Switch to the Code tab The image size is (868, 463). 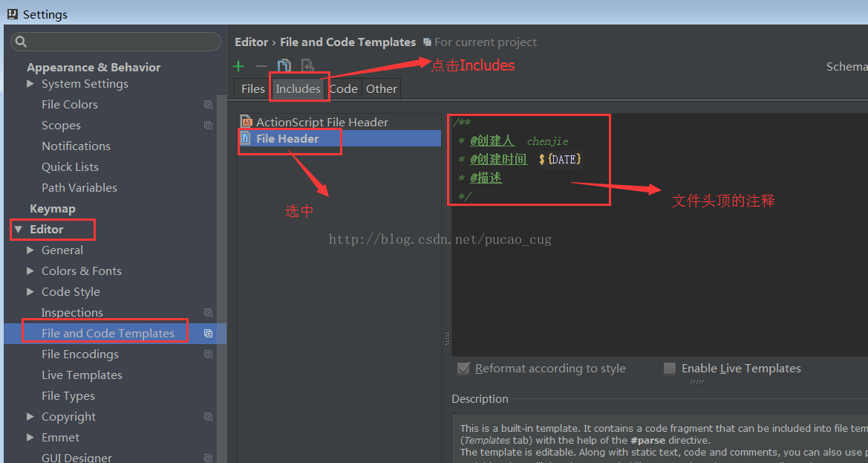coord(343,88)
